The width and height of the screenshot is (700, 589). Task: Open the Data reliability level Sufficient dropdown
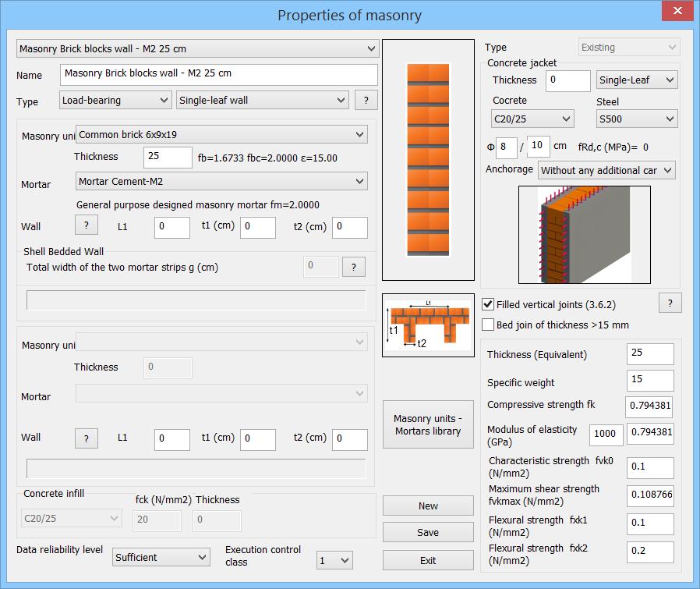[x=161, y=557]
